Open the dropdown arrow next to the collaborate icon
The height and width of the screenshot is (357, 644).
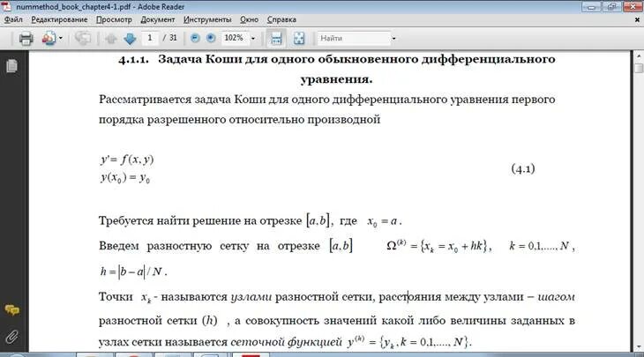click(61, 38)
